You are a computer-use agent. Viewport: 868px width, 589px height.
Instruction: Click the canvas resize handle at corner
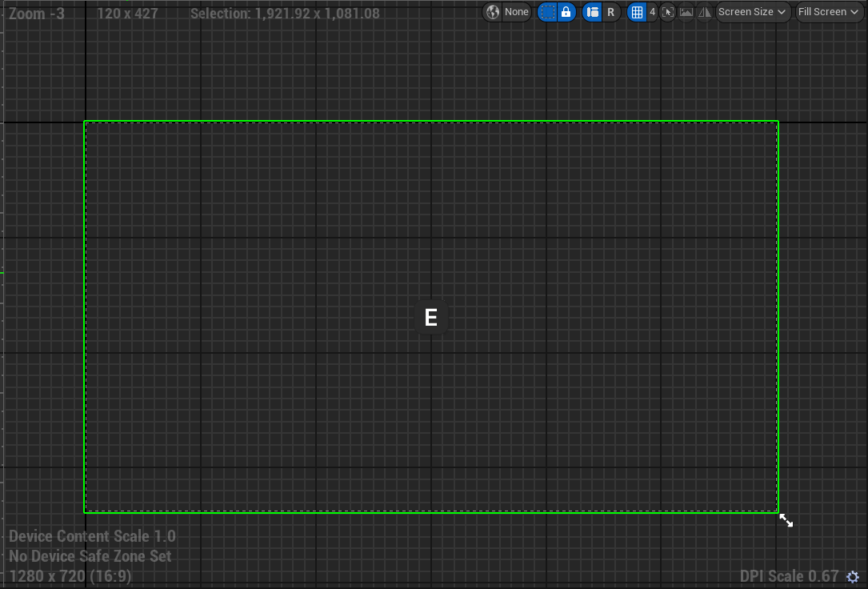786,520
